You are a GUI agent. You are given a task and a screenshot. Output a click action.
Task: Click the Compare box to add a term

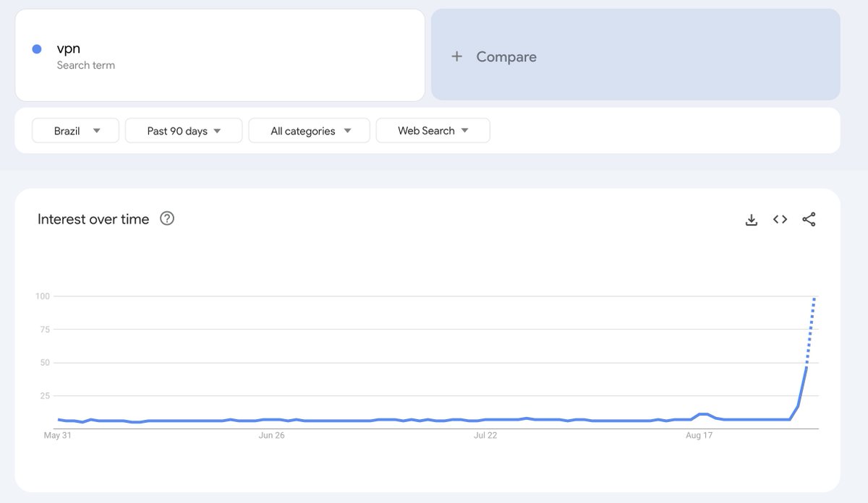click(636, 54)
